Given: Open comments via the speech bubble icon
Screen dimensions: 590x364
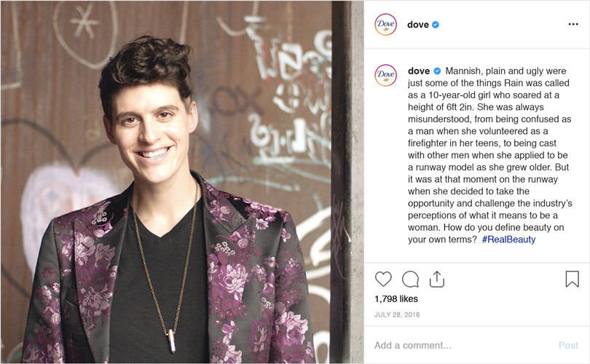Looking at the screenshot, I should coord(410,279).
